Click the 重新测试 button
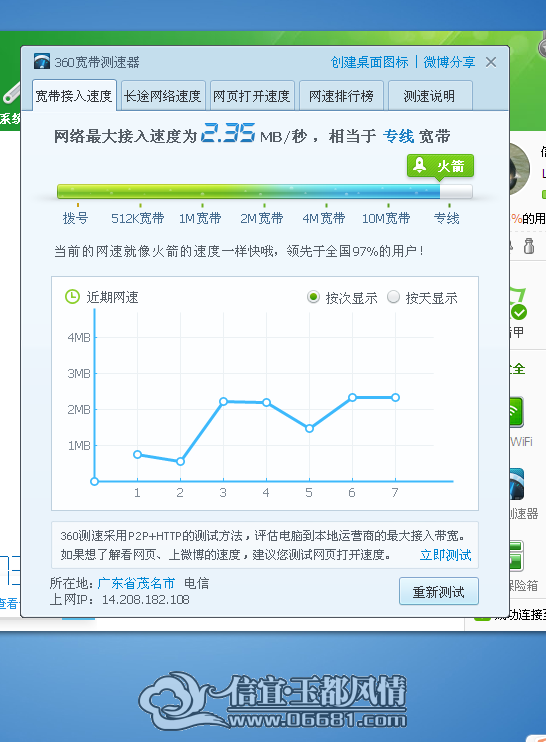The image size is (546, 742). pos(439,591)
